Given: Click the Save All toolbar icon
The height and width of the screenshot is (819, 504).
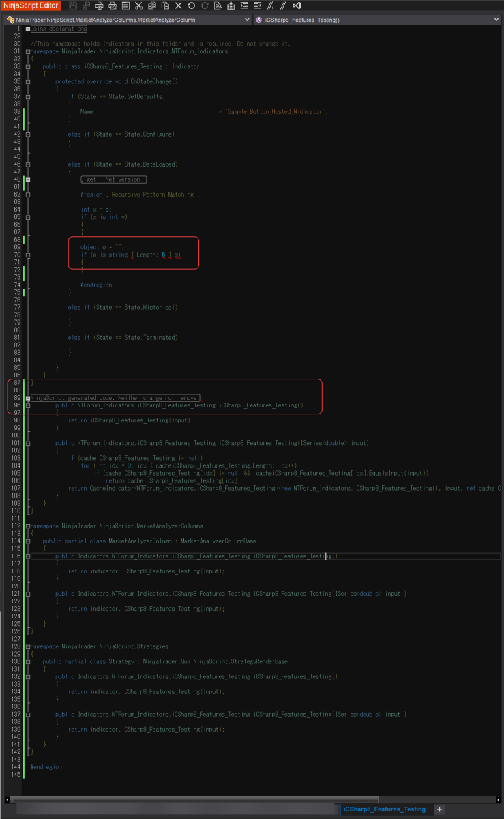Looking at the screenshot, I should pos(86,5).
